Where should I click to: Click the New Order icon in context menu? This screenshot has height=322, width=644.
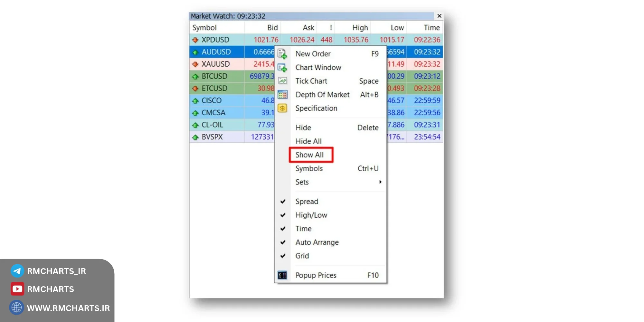(x=282, y=54)
